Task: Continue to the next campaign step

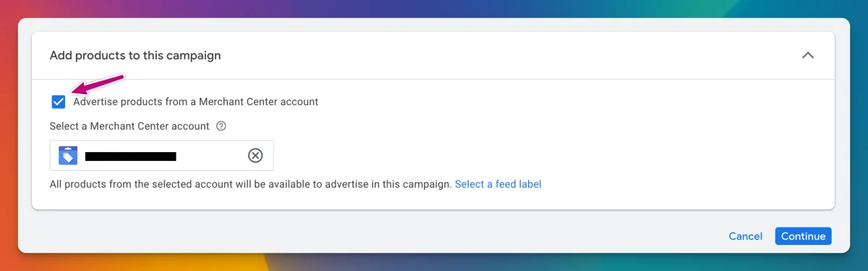Action: 803,236
